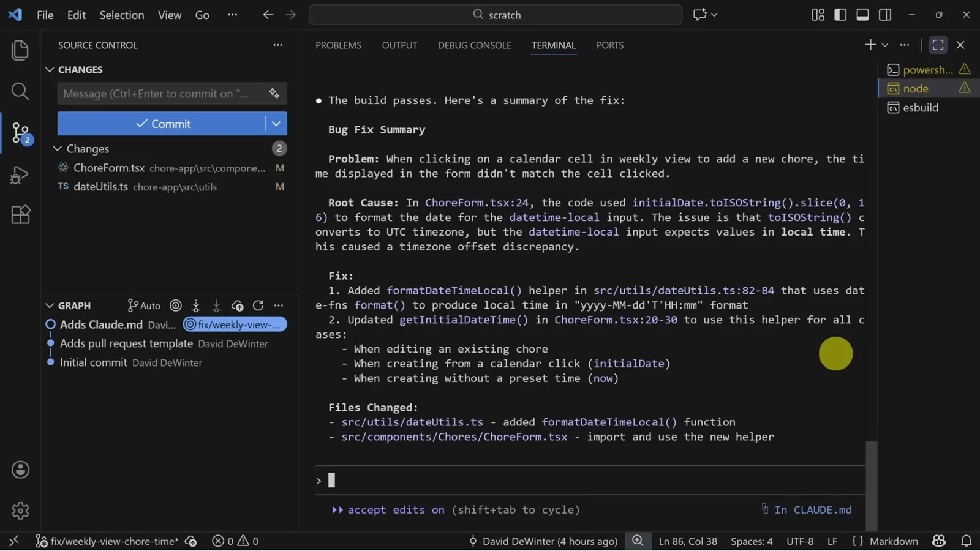This screenshot has width=980, height=551.
Task: Click the fix/weekly-view-chore-time branch in status bar
Action: pos(108,541)
